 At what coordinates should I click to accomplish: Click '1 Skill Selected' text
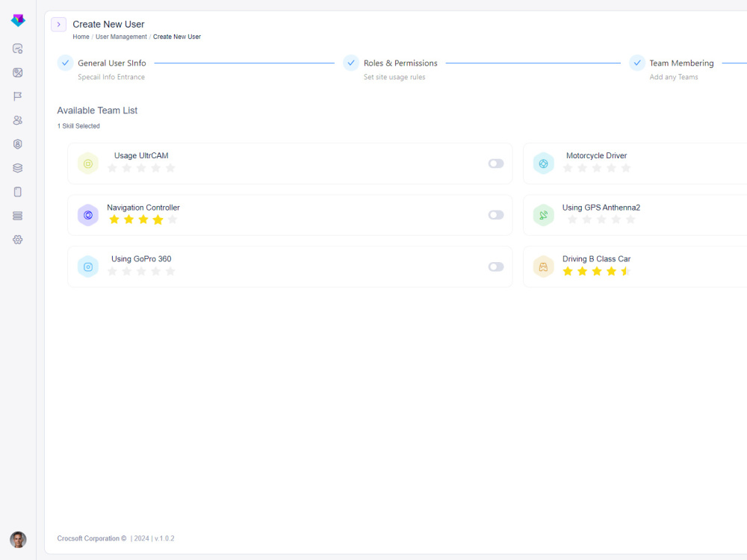point(78,126)
